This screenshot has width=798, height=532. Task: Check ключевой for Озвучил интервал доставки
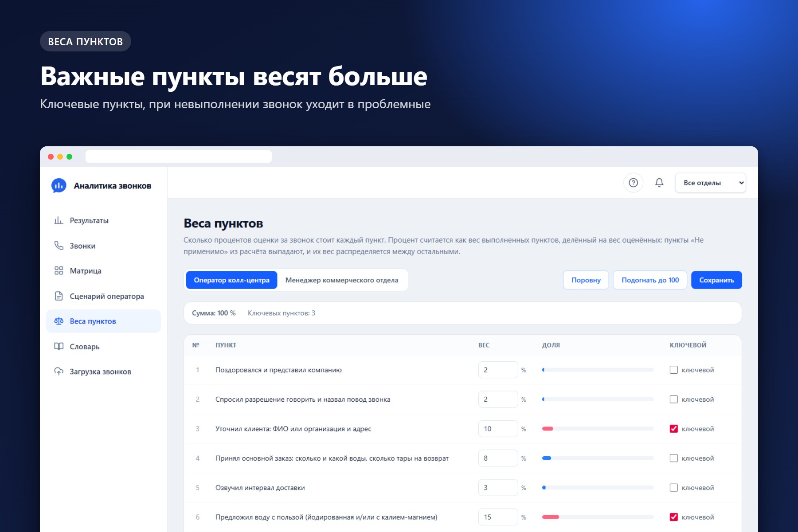pos(673,488)
